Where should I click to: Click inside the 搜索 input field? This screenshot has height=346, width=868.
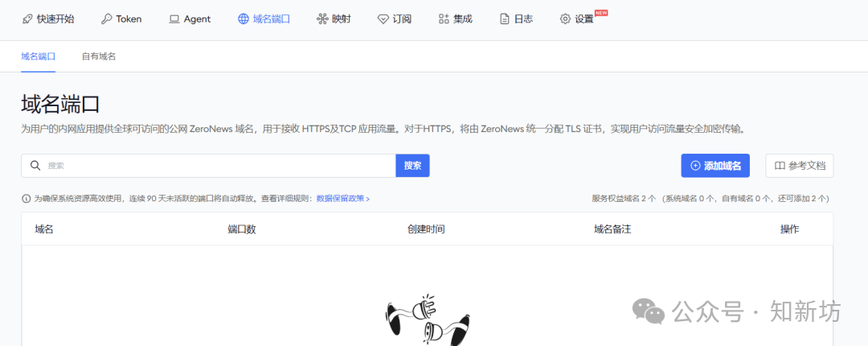[x=208, y=166]
